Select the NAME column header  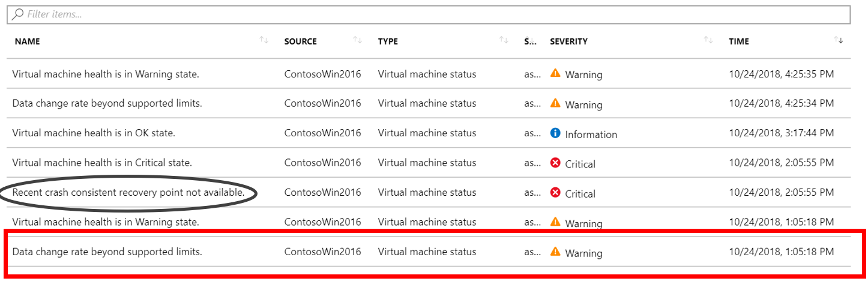[28, 41]
